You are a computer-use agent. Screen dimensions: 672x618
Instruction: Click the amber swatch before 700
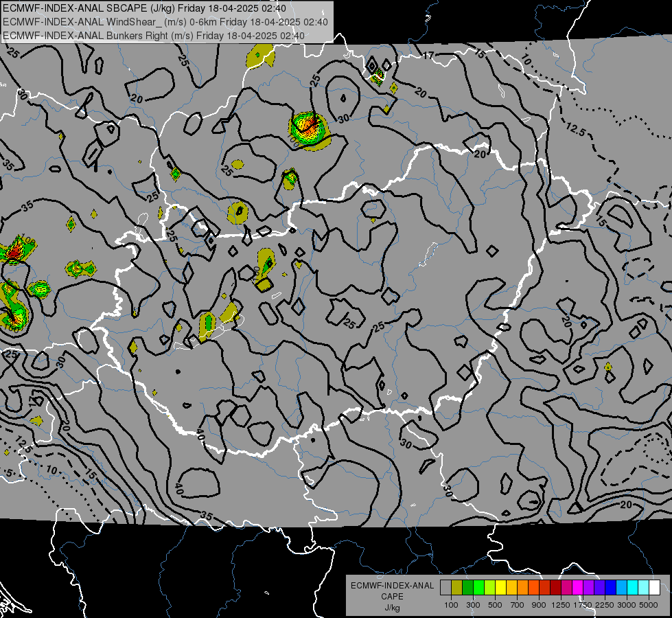pos(511,588)
